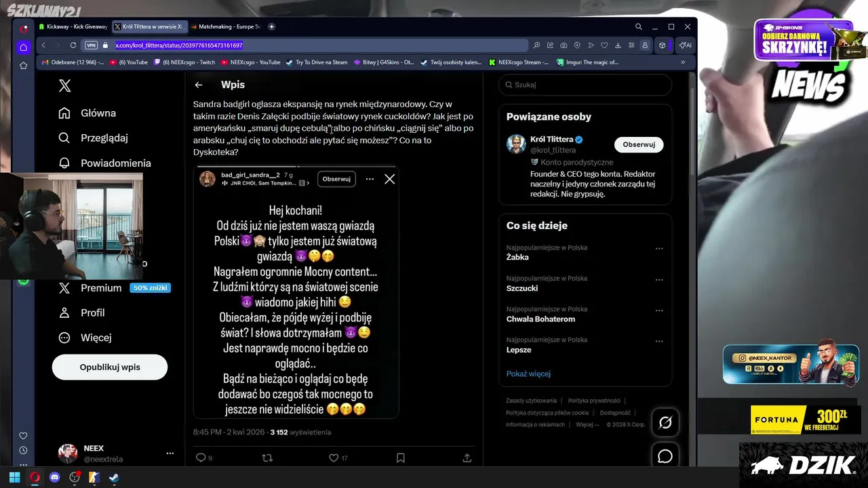Reload the page
The image size is (868, 488).
(x=73, y=45)
